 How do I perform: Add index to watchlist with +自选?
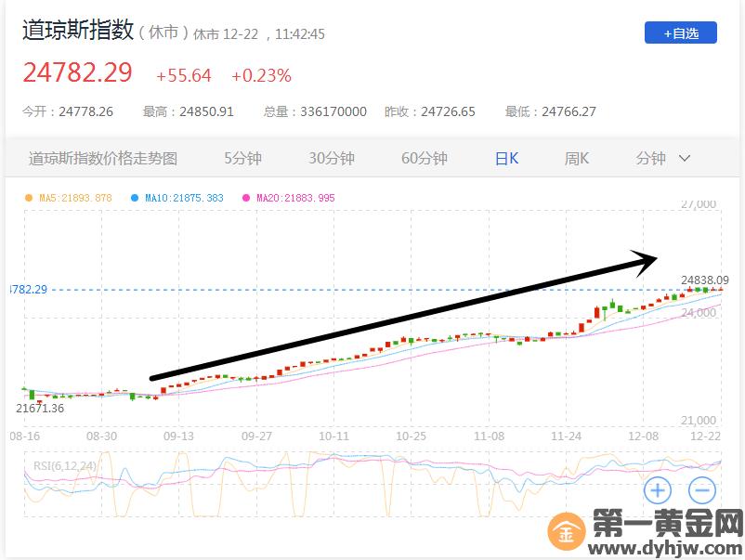pyautogui.click(x=681, y=33)
